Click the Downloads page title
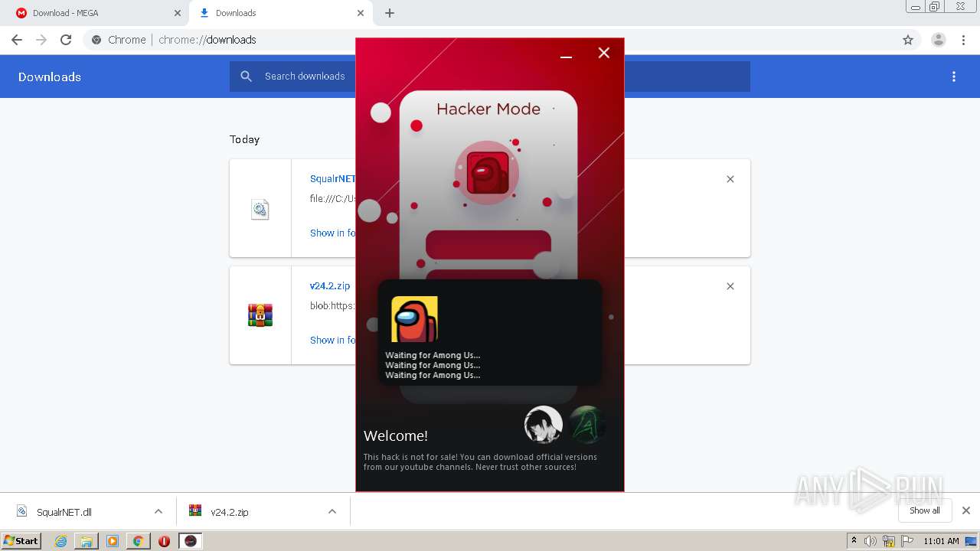 pos(50,77)
